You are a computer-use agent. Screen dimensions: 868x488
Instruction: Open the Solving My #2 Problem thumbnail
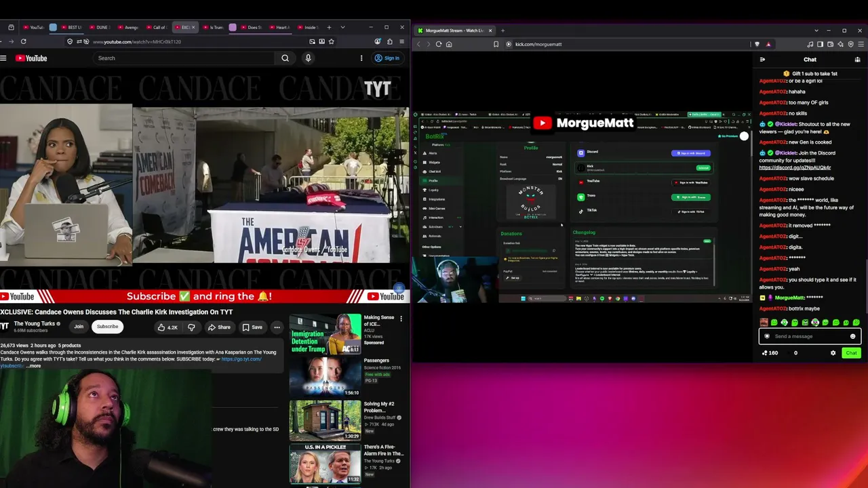[325, 421]
